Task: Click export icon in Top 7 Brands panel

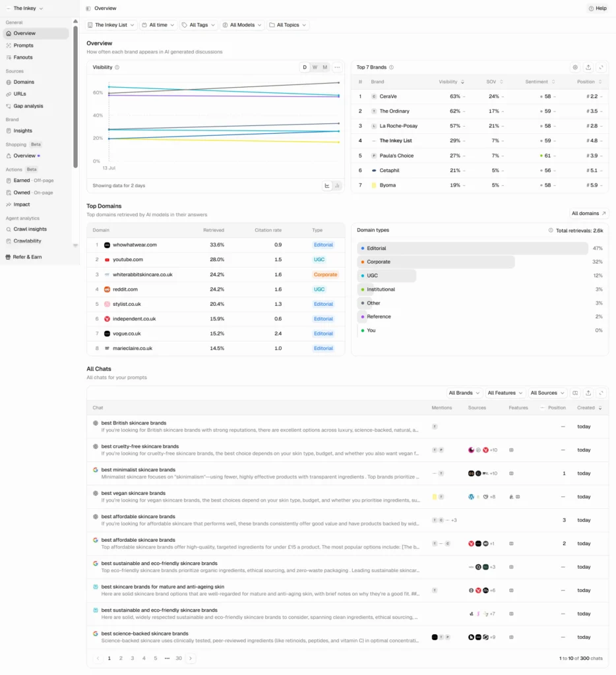Action: pos(588,67)
